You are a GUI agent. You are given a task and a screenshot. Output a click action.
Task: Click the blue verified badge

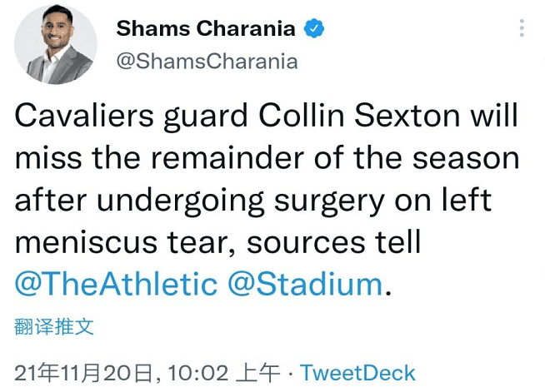(314, 29)
